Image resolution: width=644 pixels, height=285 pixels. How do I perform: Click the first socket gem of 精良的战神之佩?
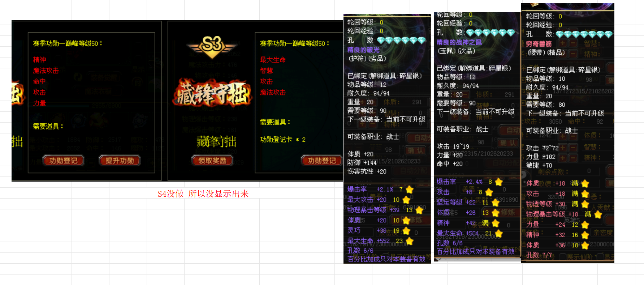[470, 33]
